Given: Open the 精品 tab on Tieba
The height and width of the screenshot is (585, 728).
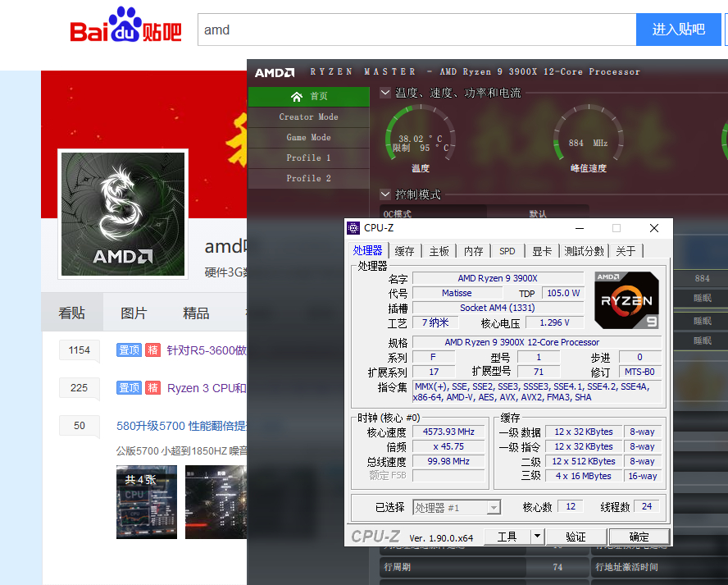Looking at the screenshot, I should (196, 313).
